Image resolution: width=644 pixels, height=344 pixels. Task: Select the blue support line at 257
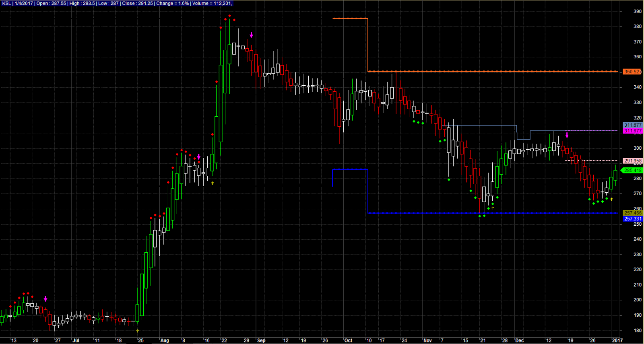pyautogui.click(x=492, y=213)
